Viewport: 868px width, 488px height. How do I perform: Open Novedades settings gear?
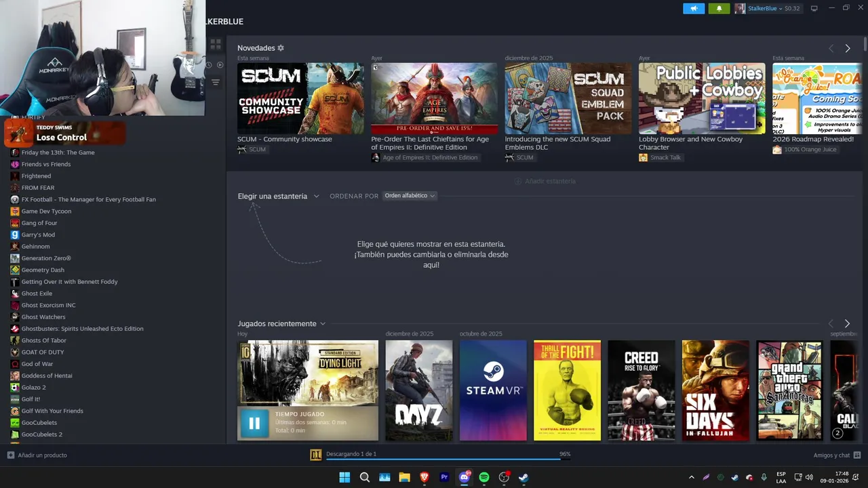pos(281,48)
